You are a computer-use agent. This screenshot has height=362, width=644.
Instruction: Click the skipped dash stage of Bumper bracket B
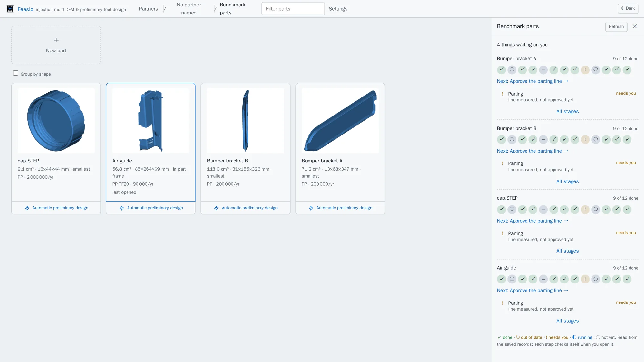pos(543,139)
